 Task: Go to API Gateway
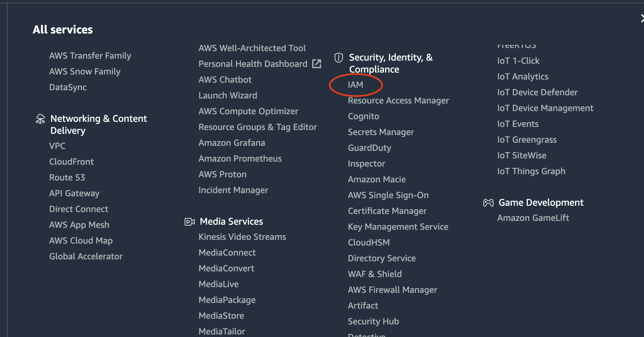74,193
